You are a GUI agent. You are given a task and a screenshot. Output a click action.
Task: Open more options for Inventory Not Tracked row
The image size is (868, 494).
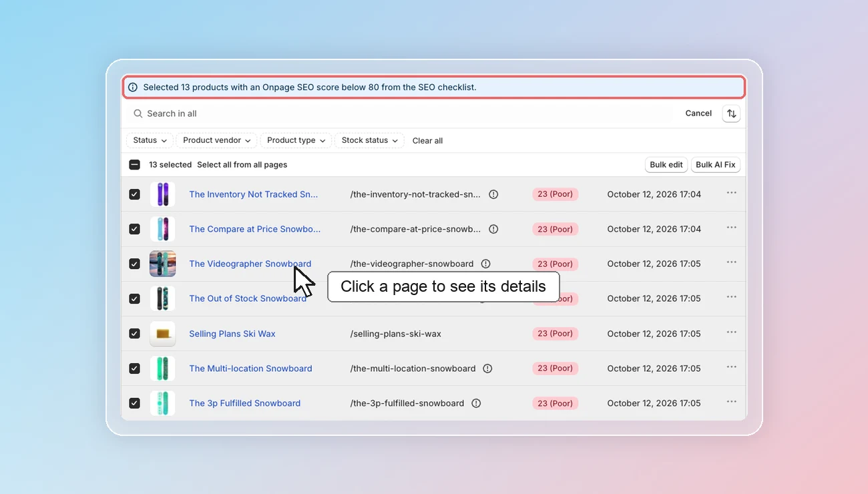732,193
